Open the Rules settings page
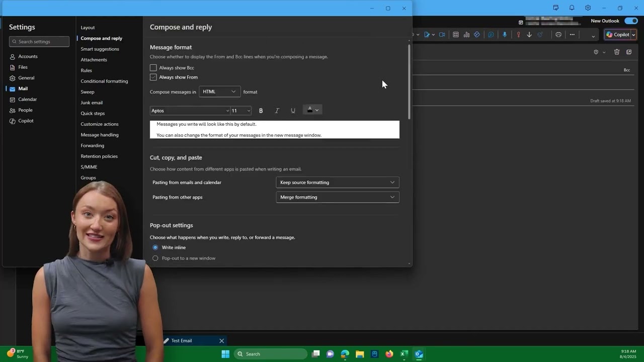Screen dimensions: 644x362 click(86, 70)
